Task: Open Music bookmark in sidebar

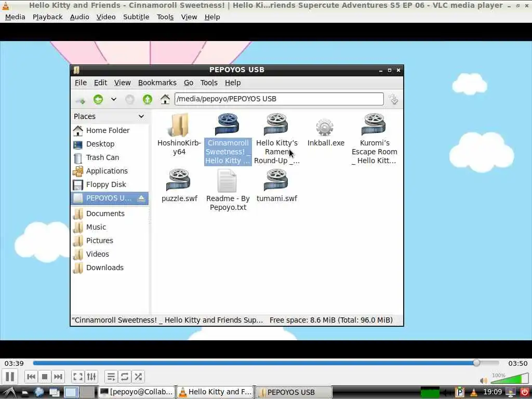Action: [x=109, y=228]
